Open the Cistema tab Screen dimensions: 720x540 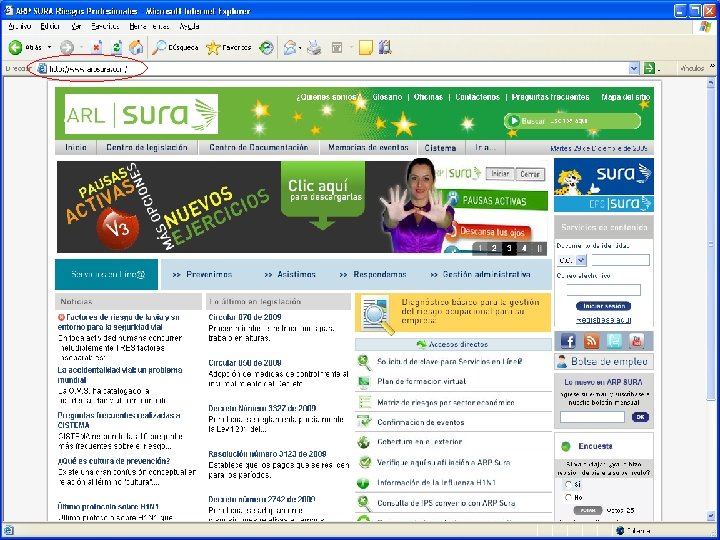click(440, 148)
